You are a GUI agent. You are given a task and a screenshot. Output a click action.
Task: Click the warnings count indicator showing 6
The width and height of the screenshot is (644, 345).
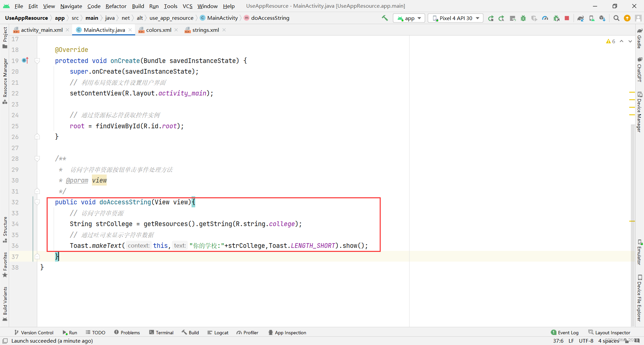point(610,41)
